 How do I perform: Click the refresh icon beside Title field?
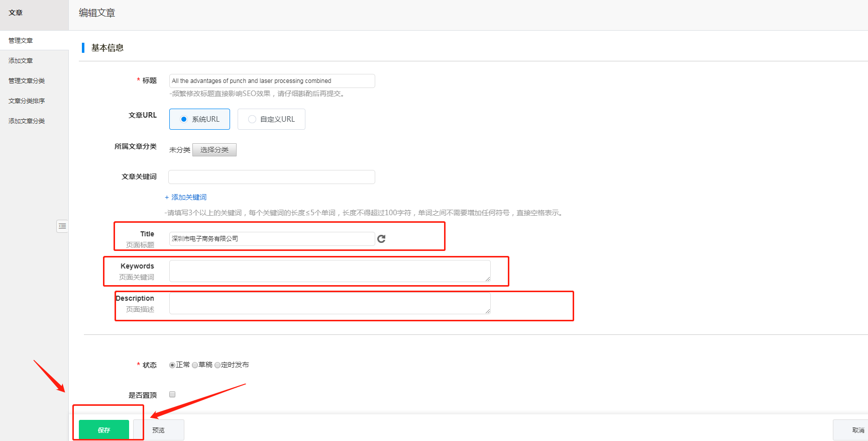point(381,239)
